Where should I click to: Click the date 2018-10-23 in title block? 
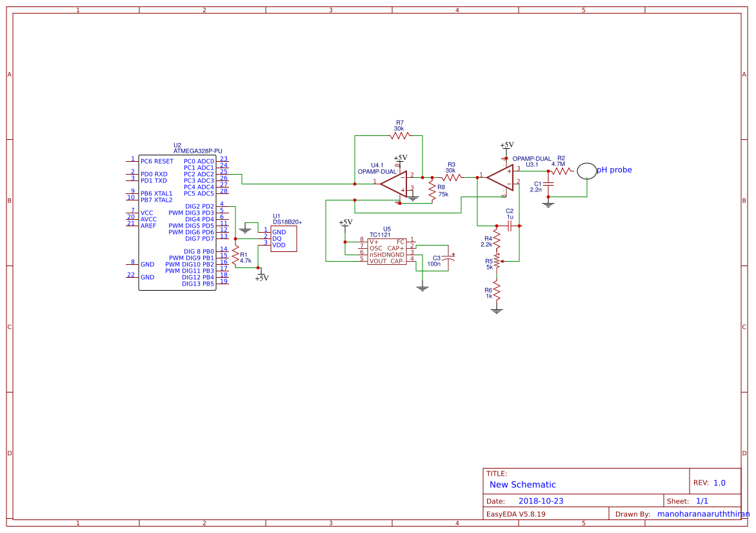[542, 500]
